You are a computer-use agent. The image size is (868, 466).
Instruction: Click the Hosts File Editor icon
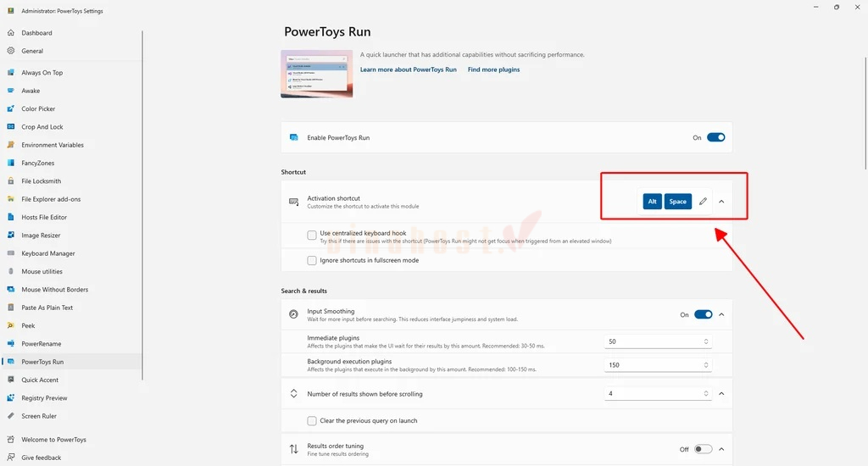pos(10,218)
